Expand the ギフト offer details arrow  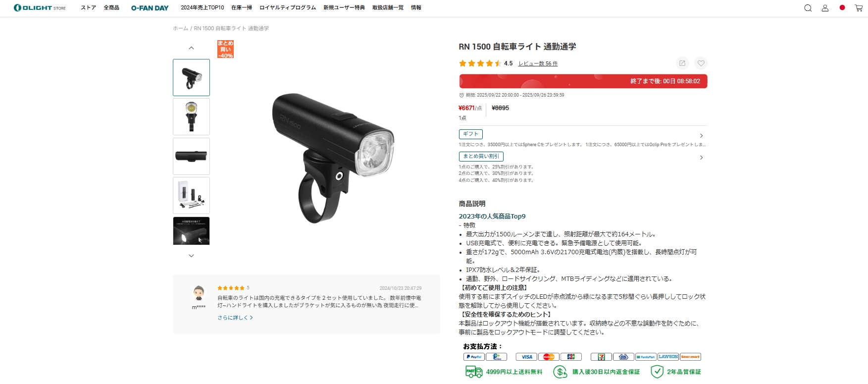tap(701, 136)
